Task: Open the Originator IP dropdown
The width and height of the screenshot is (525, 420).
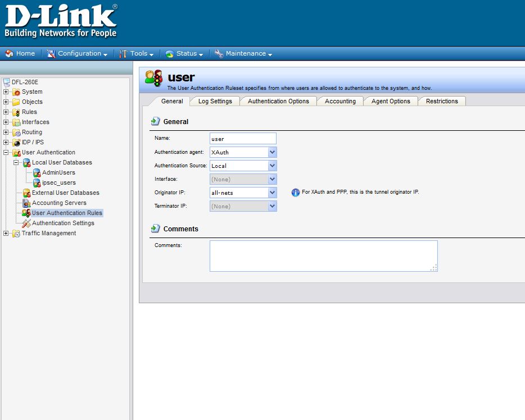Action: [x=272, y=193]
